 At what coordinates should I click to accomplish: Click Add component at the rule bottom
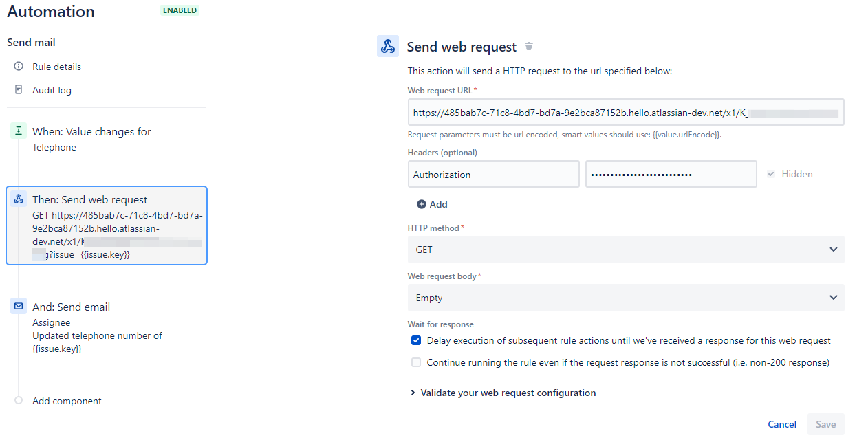[67, 401]
